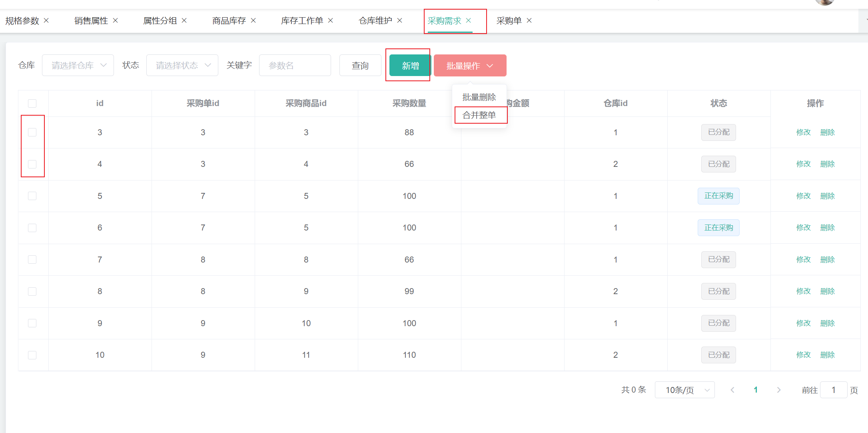
Task: Check the select-all checkbox in table header
Action: [32, 103]
